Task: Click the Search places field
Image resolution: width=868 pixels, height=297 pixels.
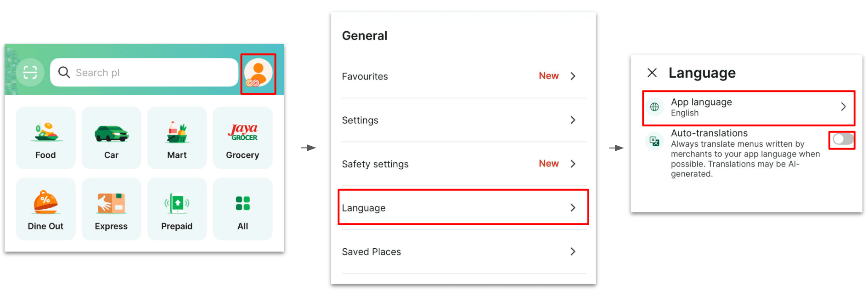Action: pyautogui.click(x=144, y=72)
